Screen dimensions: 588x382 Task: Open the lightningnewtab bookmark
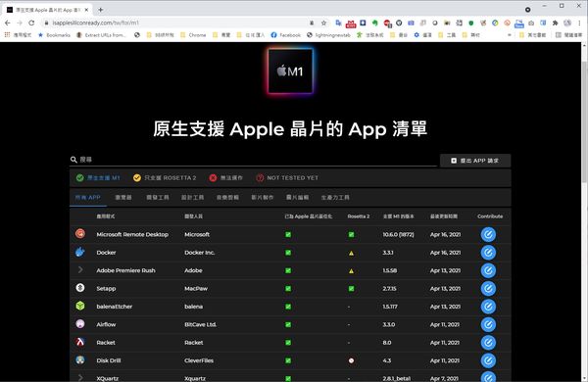tap(328, 35)
